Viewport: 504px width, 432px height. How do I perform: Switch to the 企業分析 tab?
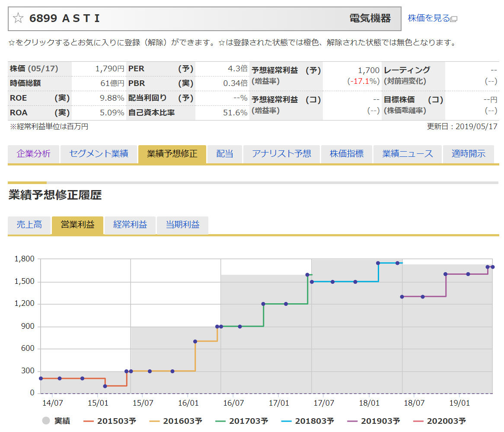click(33, 154)
